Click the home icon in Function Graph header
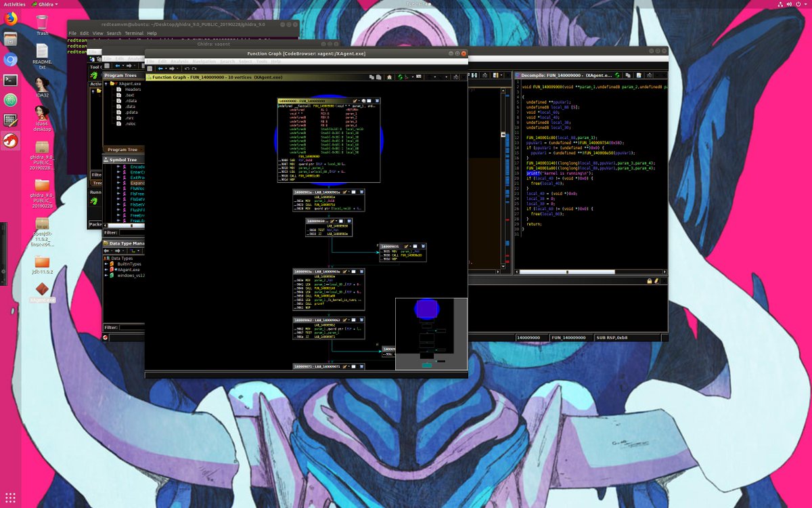The image size is (812, 508). tap(390, 77)
